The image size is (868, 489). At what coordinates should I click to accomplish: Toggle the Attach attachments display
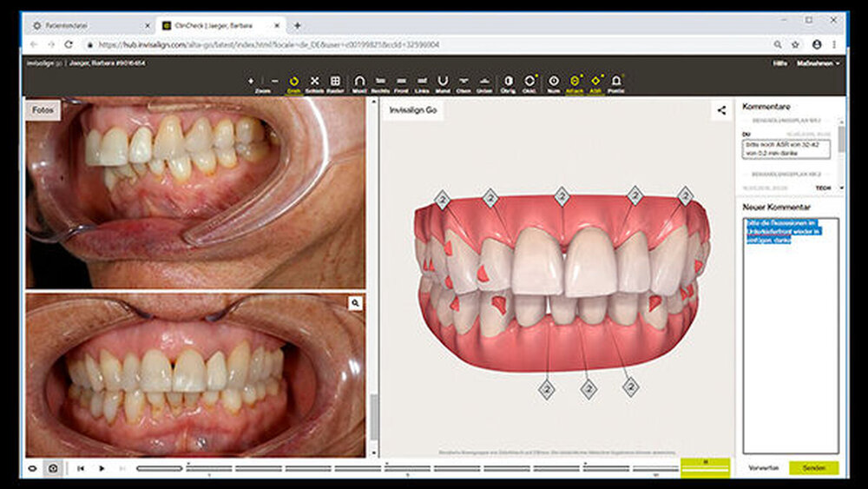pyautogui.click(x=574, y=82)
